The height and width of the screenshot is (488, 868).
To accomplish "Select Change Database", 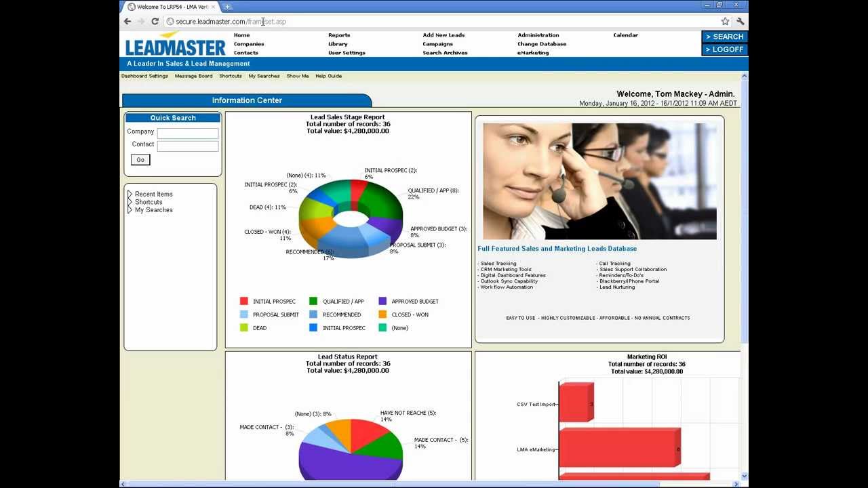I will pos(542,44).
